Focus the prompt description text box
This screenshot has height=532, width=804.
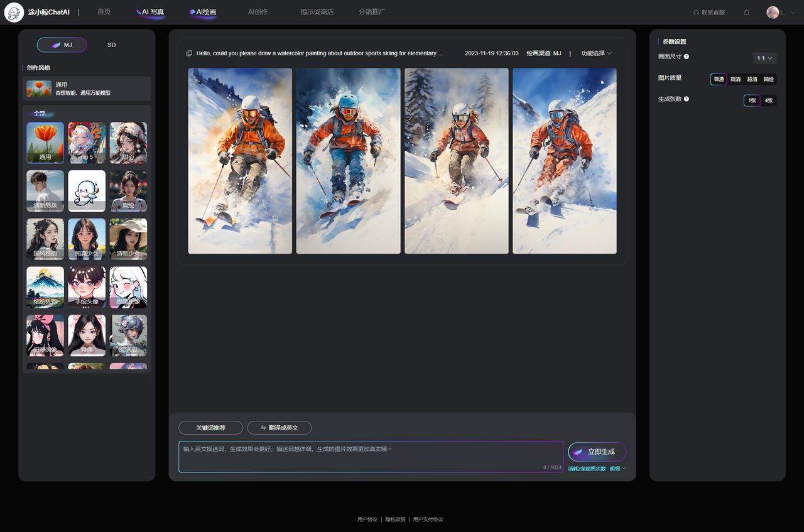point(371,457)
